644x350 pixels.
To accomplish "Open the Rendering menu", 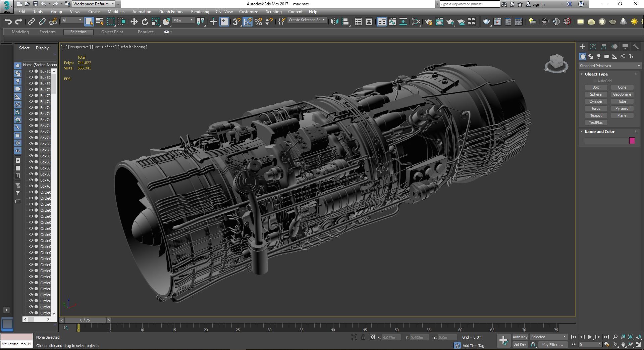I will pyautogui.click(x=200, y=12).
